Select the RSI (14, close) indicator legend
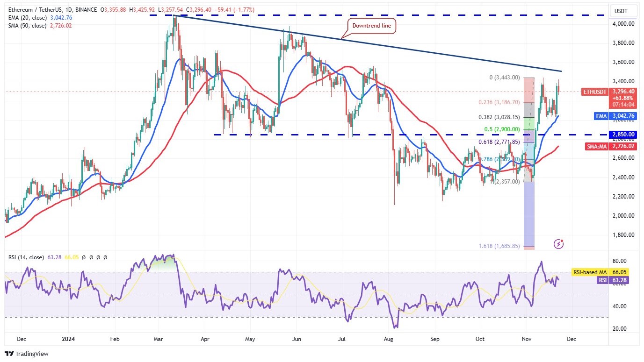This screenshot has height=362, width=644. tap(26, 257)
